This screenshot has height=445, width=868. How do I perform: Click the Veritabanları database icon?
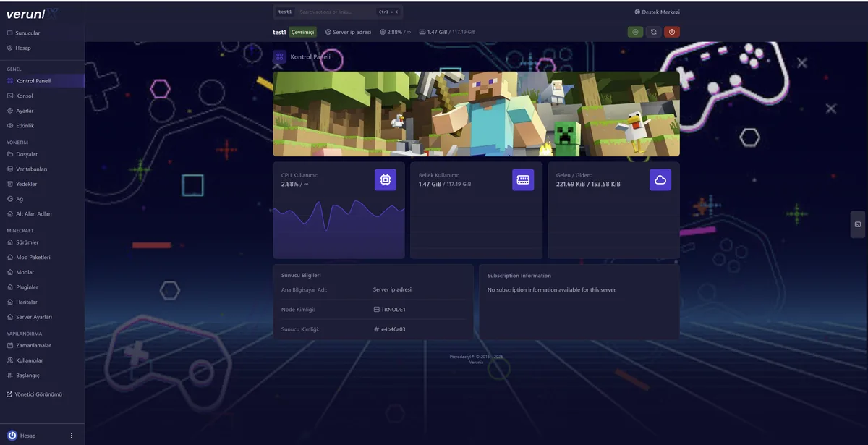(x=10, y=169)
